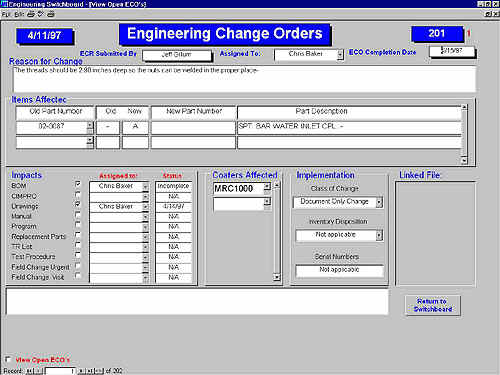
Task: Click the print icon in the toolbar
Action: (x=31, y=14)
